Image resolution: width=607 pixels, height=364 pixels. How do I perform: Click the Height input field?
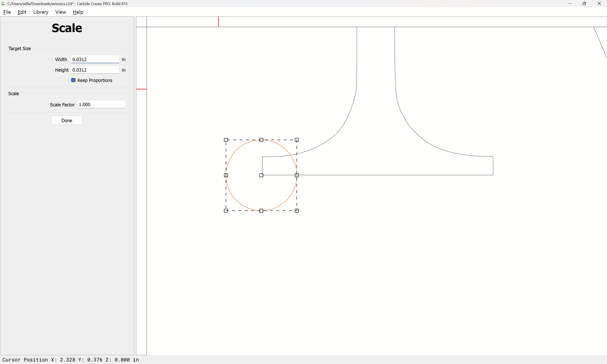(x=95, y=70)
